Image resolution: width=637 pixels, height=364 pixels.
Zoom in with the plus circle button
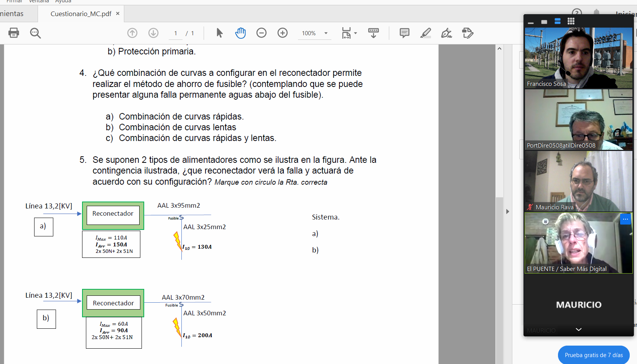coord(283,33)
